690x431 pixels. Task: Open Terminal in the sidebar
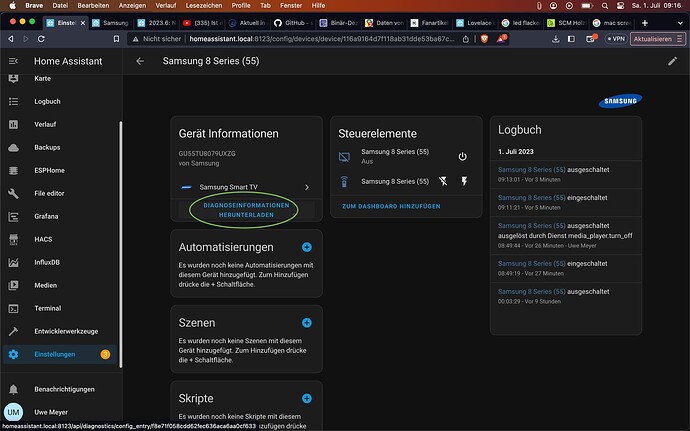59,308
